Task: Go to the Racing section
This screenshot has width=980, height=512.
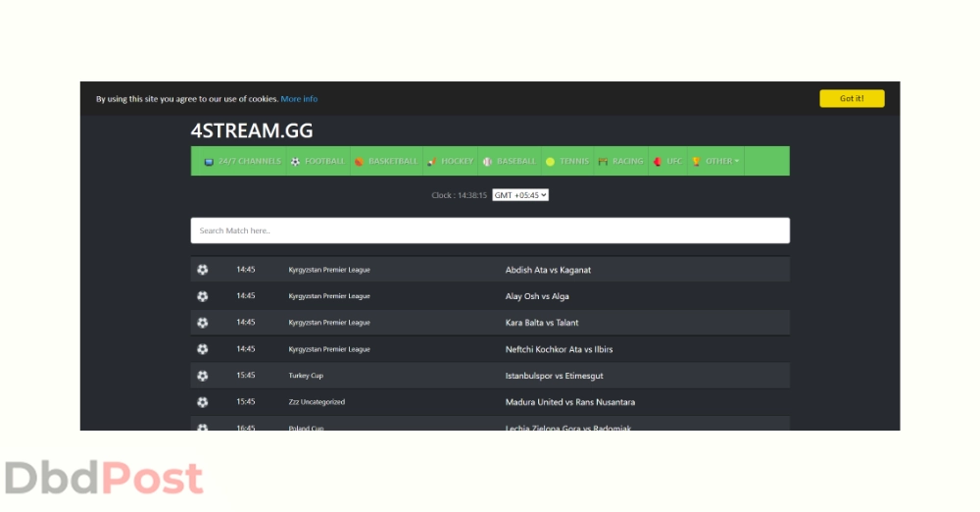Action: pyautogui.click(x=620, y=162)
